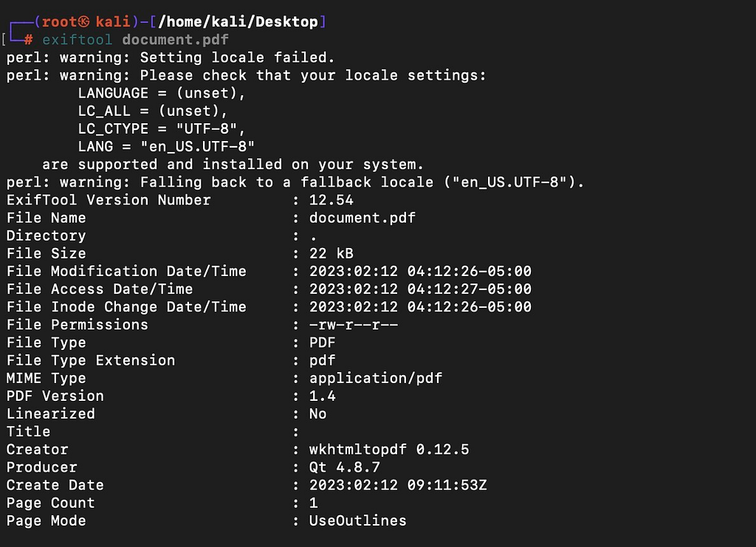Click the root username in prompt
756x547 pixels.
59,21
